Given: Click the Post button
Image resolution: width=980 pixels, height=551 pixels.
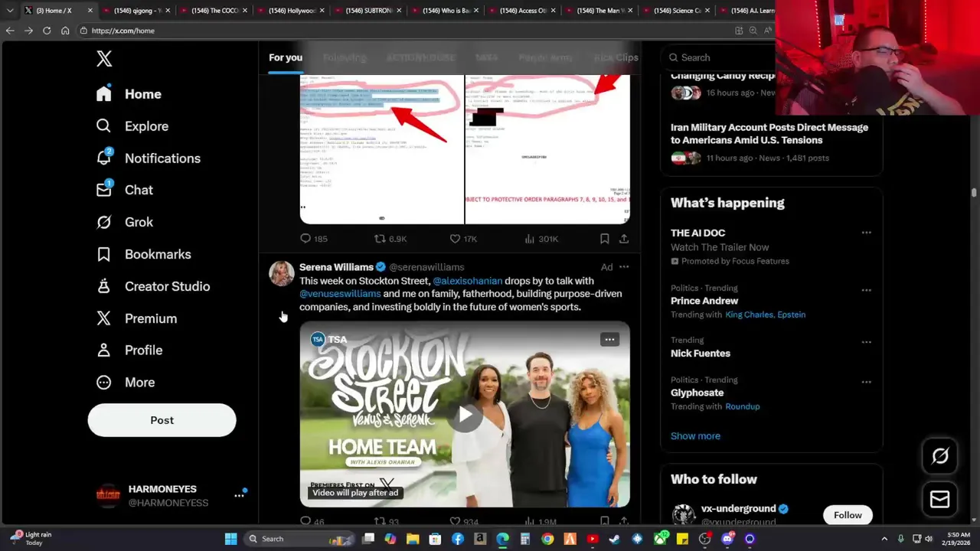Looking at the screenshot, I should tap(162, 420).
